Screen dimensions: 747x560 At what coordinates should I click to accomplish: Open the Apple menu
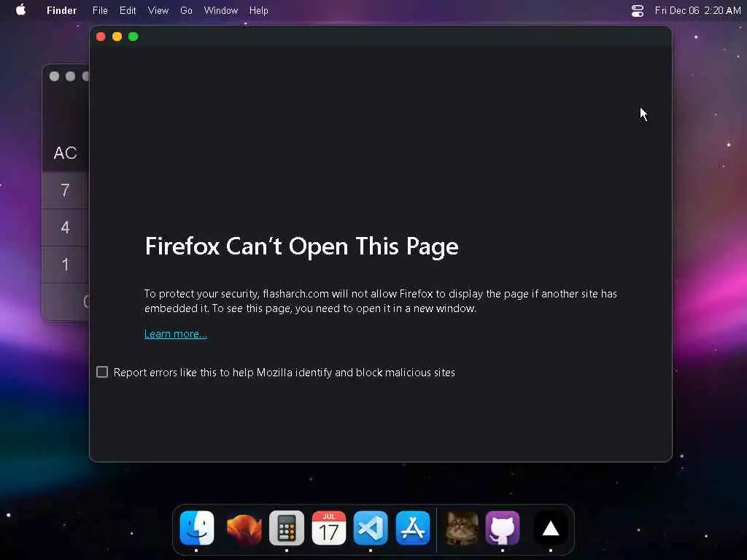click(x=20, y=10)
